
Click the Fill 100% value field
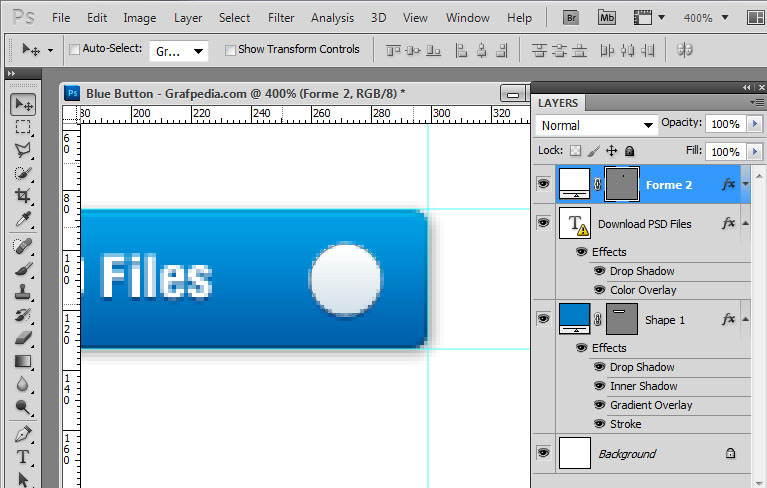[x=725, y=152]
